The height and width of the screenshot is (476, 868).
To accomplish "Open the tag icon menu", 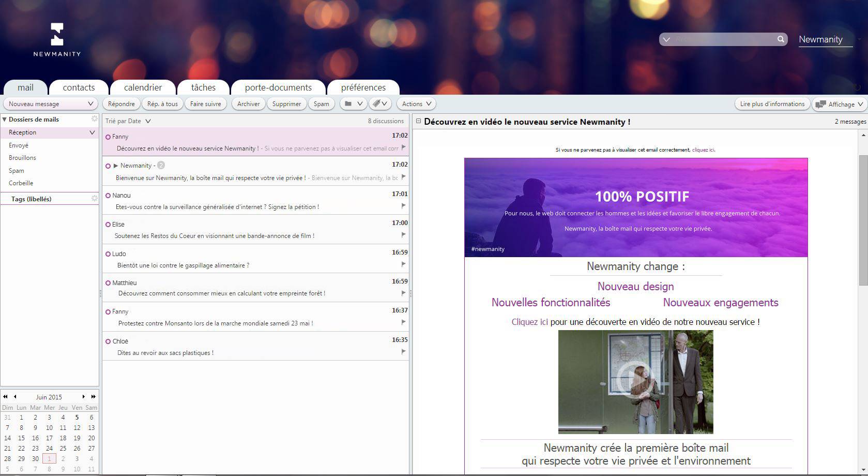I will (x=380, y=104).
